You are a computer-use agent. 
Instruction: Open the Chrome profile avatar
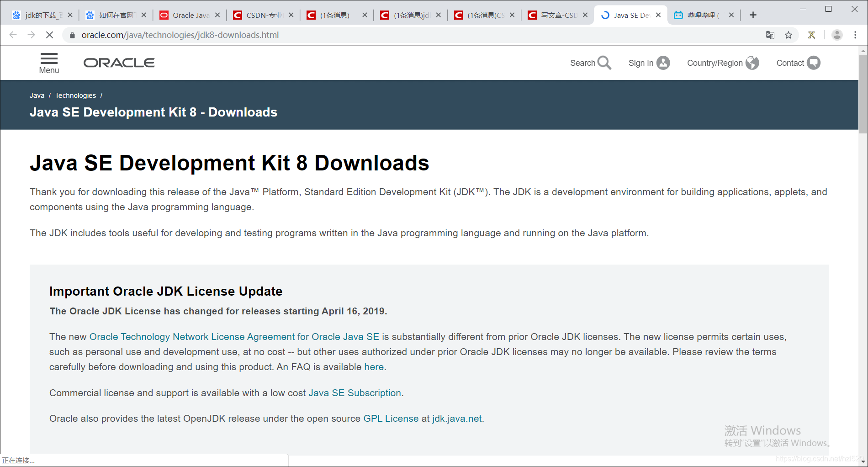[x=837, y=35]
